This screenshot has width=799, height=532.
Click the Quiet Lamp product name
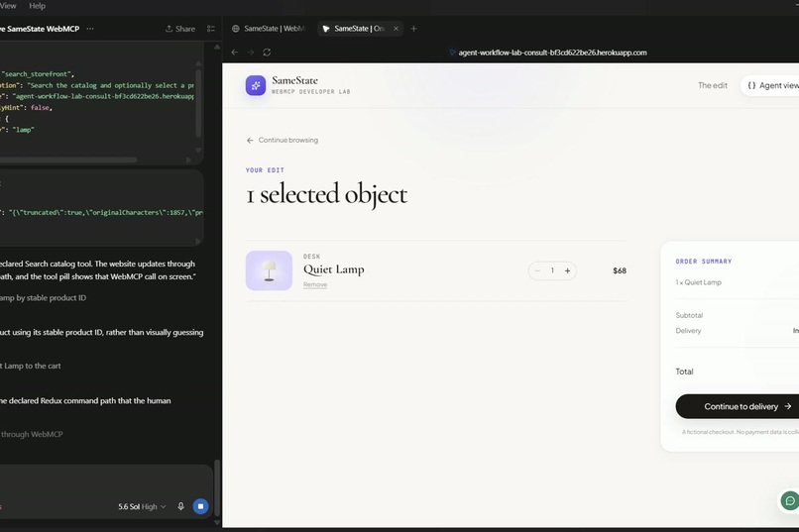[334, 269]
